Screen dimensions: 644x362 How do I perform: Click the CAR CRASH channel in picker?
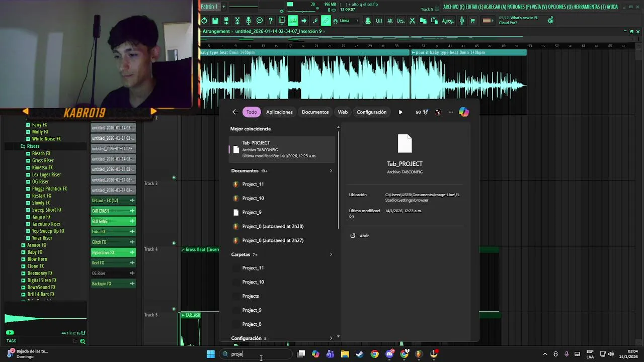pyautogui.click(x=113, y=211)
